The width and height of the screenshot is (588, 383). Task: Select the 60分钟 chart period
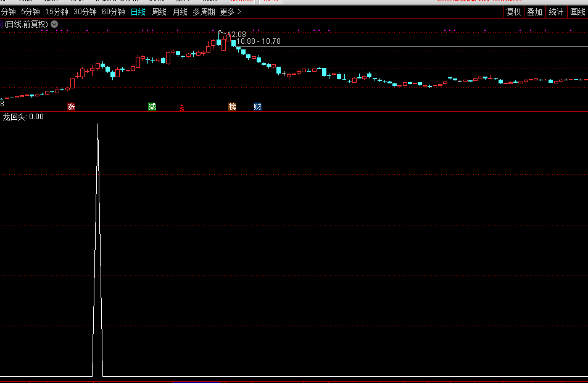pyautogui.click(x=113, y=12)
